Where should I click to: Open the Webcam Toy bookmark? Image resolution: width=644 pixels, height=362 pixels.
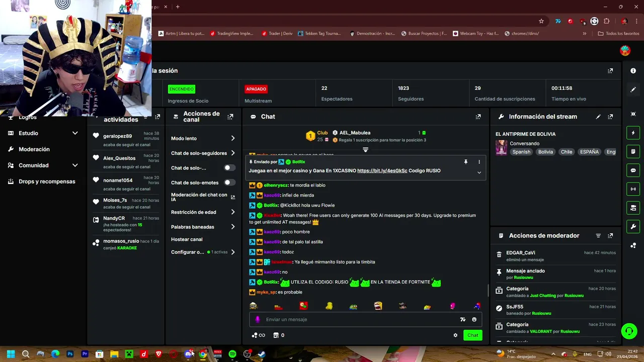(475, 34)
